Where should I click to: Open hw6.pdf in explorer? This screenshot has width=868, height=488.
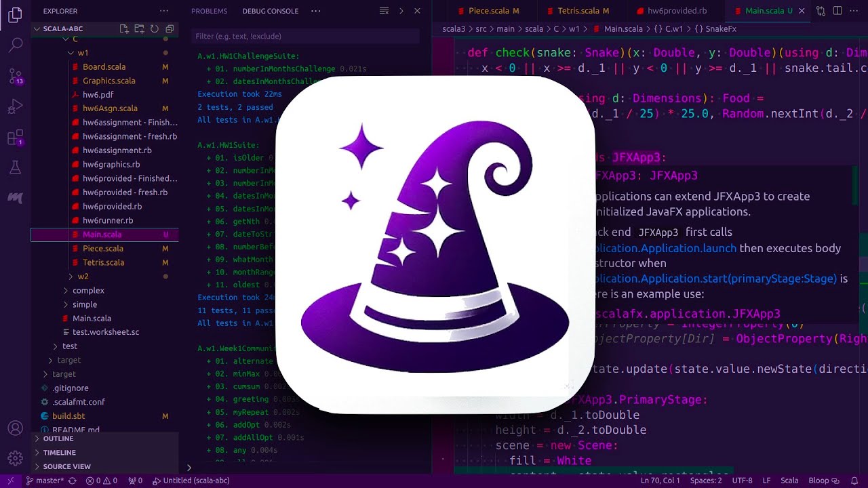(104, 95)
